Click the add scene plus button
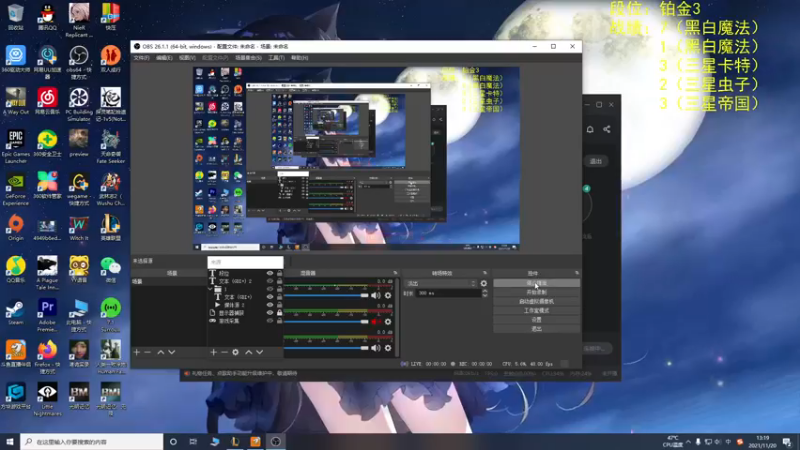Image resolution: width=800 pixels, height=450 pixels. pyautogui.click(x=137, y=352)
